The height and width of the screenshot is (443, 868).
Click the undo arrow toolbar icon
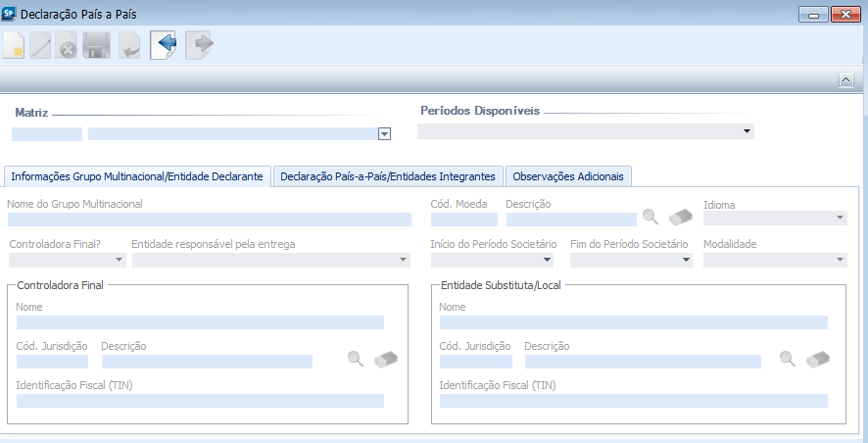coord(129,45)
